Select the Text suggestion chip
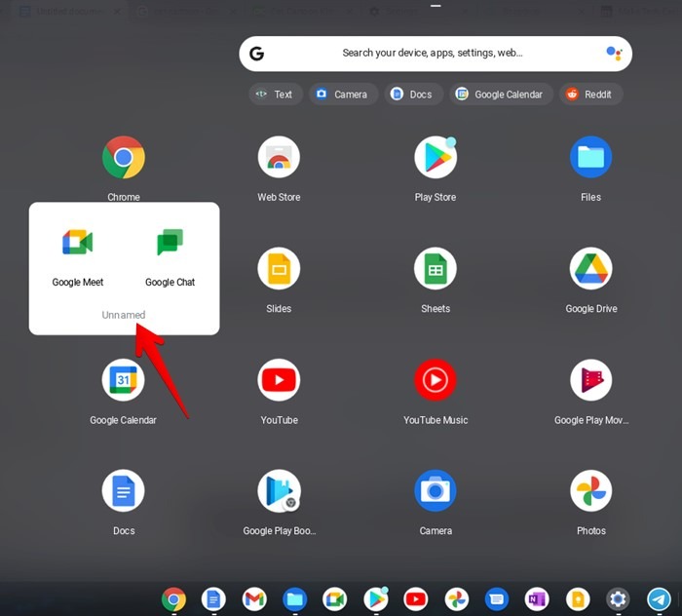Screen dimensions: 682x616 tap(276, 94)
